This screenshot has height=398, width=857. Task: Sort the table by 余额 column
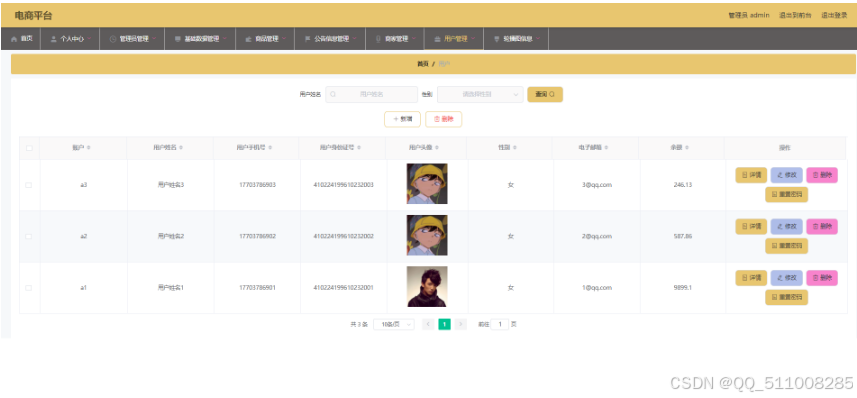tap(686, 148)
